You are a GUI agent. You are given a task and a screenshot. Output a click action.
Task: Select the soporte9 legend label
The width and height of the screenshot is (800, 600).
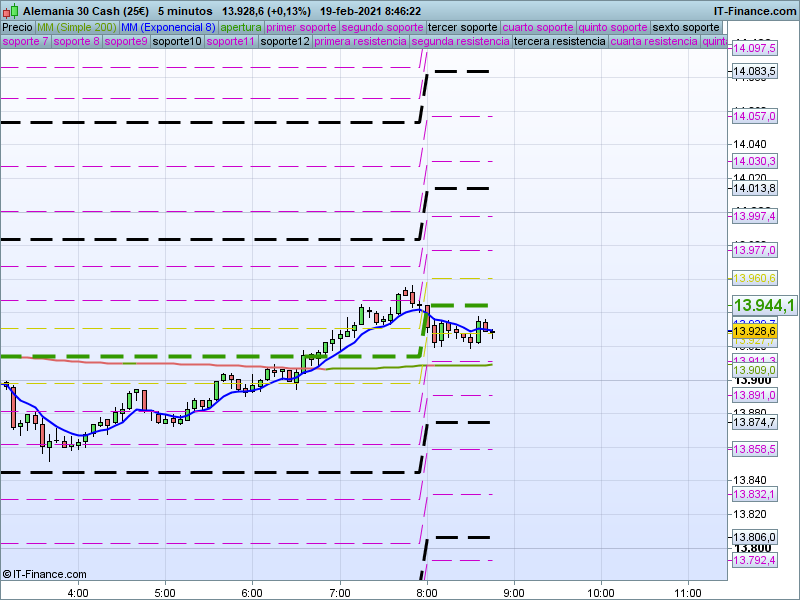(126, 41)
